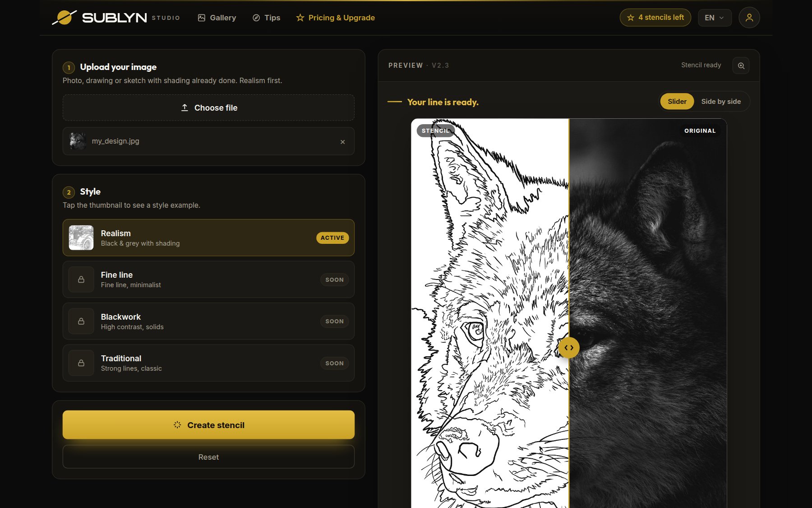Click the lock icon for Fine line style
This screenshot has height=508, width=812.
click(x=81, y=280)
